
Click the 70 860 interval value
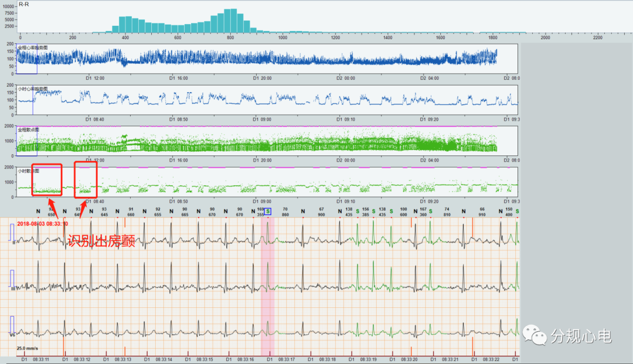tap(285, 212)
